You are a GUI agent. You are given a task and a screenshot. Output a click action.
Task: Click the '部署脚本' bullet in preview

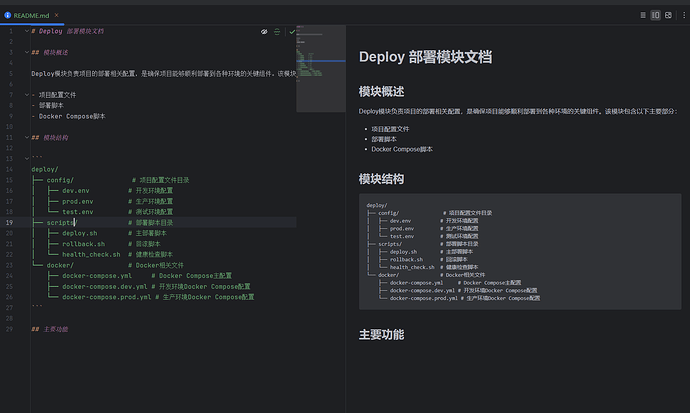(x=384, y=139)
